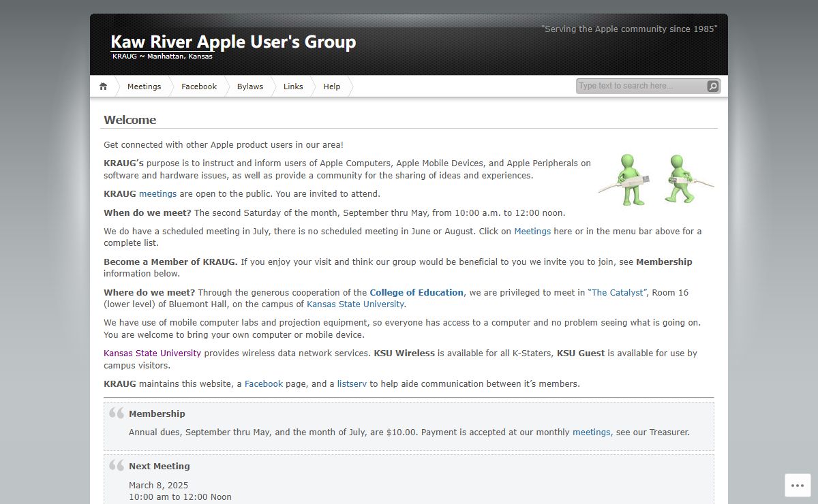Open the listserv link
This screenshot has height=504, width=818.
point(352,384)
